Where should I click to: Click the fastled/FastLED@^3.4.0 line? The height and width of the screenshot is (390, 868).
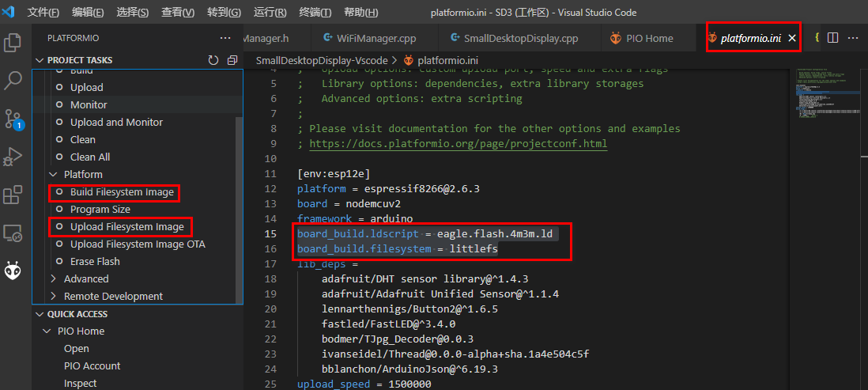click(389, 324)
